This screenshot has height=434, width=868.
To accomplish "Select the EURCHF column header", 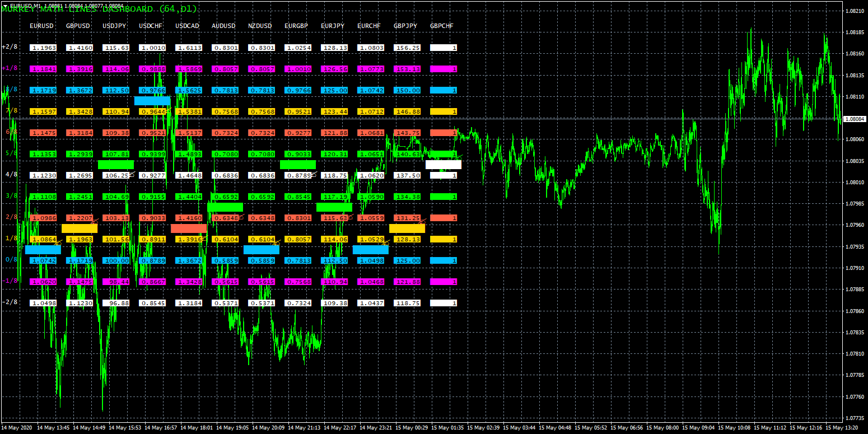I will [369, 26].
